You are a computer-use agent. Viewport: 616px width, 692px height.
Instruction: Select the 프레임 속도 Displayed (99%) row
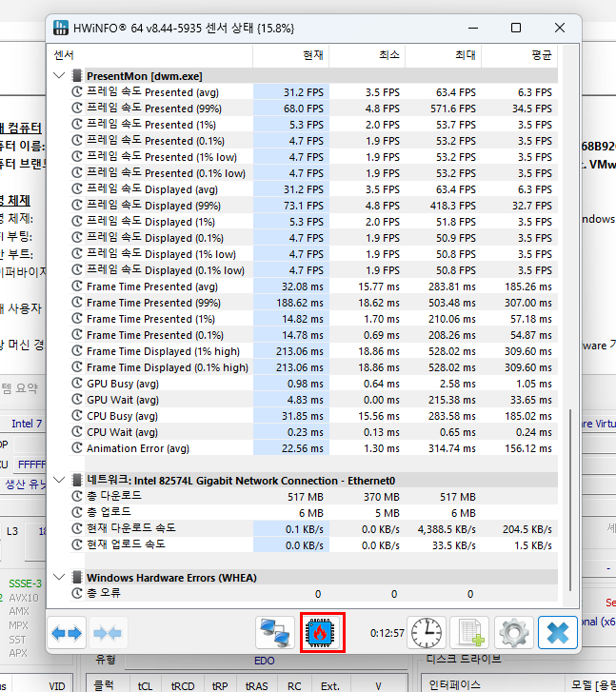click(x=313, y=206)
